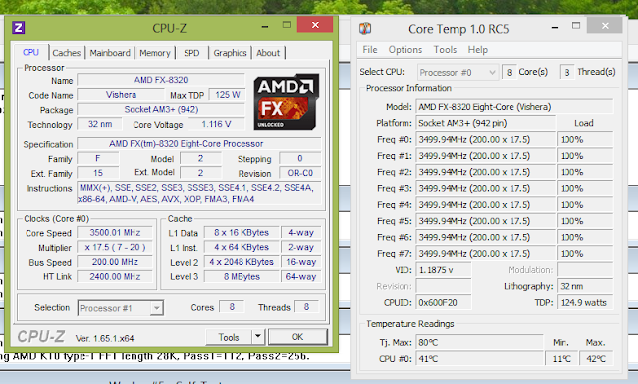Open the Tools button dropdown arrow in CPU-Z
The width and height of the screenshot is (638, 384).
point(258,336)
